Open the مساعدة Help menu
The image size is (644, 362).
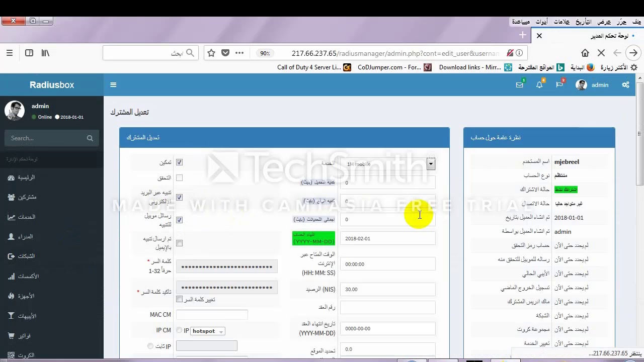click(521, 22)
